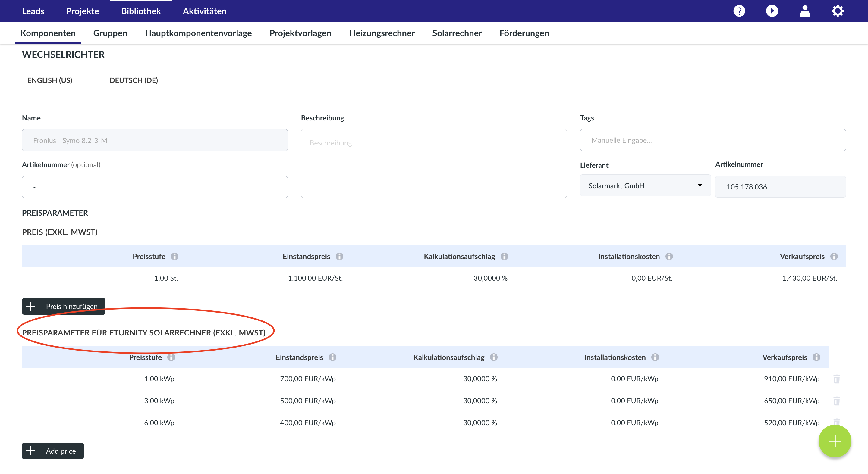
Task: Open the settings gear icon
Action: point(837,11)
